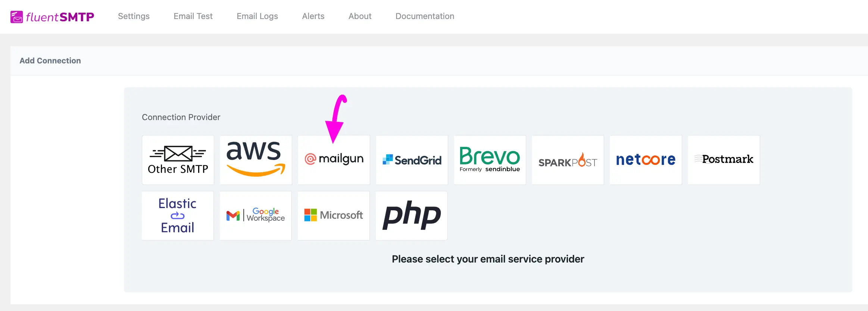
Task: Click the FluentSMTP logo
Action: click(x=52, y=17)
